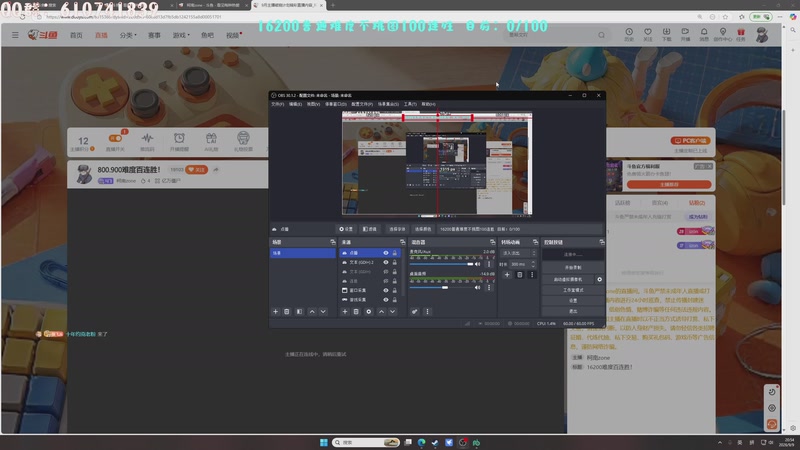Mute the 麦克风/Aux speaker icon
The image size is (800, 450).
click(x=478, y=264)
